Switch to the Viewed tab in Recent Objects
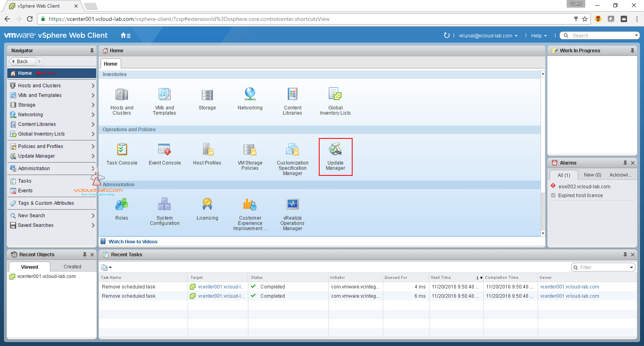Image resolution: width=644 pixels, height=346 pixels. (29, 267)
